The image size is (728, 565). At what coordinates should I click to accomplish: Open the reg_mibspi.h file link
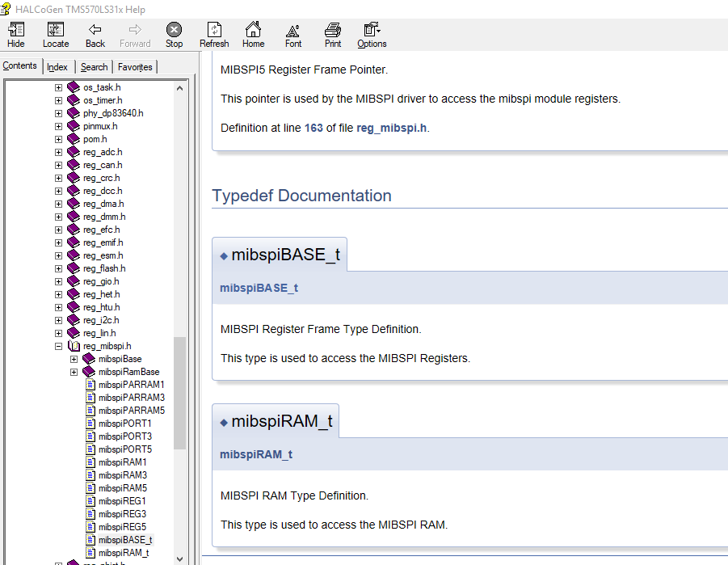(x=391, y=128)
